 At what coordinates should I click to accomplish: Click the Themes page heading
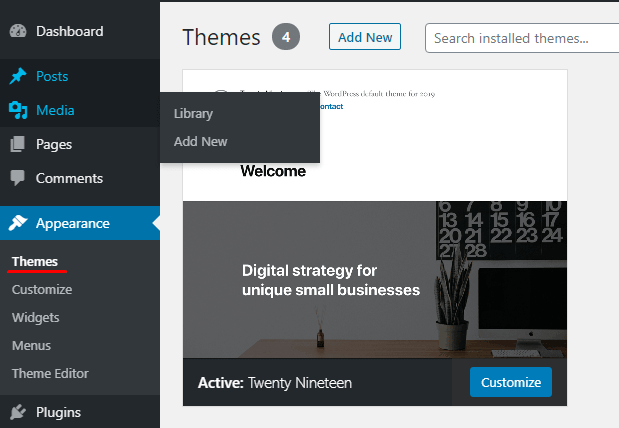pos(221,37)
